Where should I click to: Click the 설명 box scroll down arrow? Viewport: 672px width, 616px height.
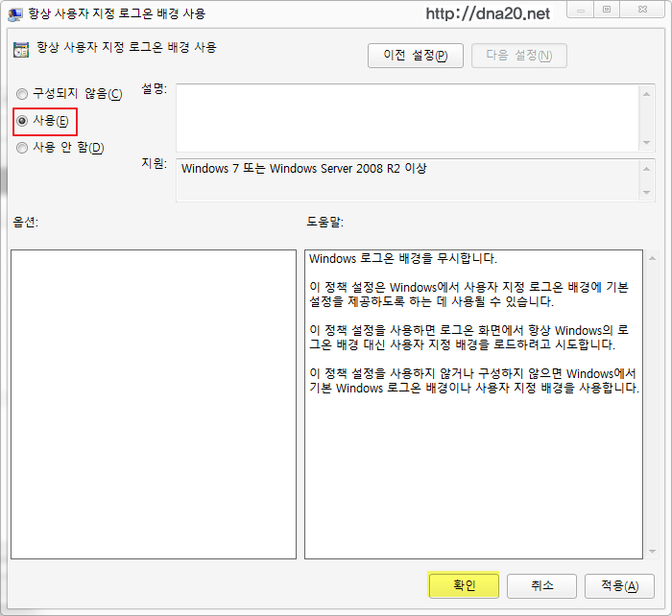(x=646, y=143)
